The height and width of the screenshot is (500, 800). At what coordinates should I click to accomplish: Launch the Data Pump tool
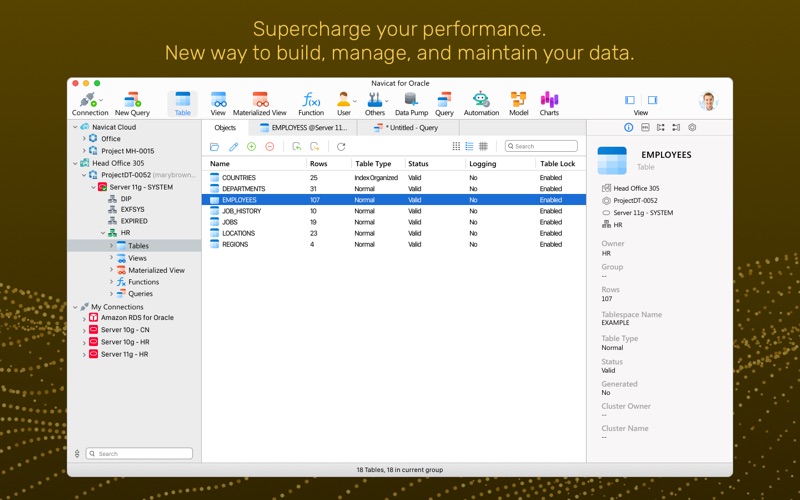pyautogui.click(x=411, y=104)
